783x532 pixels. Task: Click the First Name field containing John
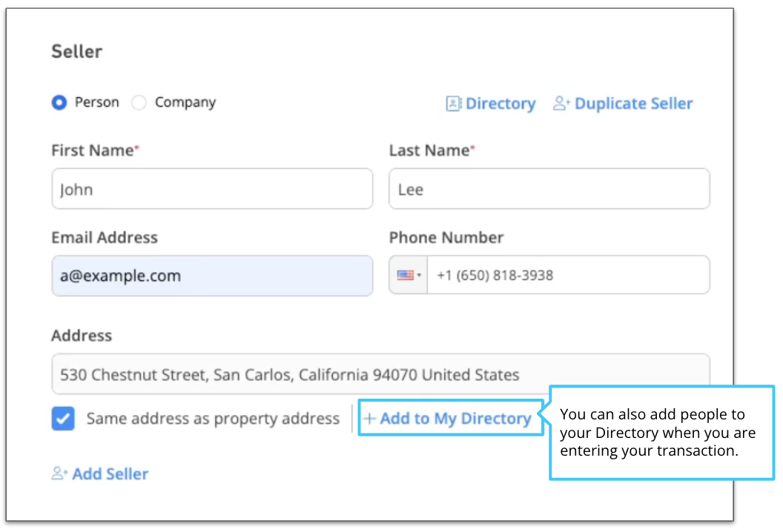[211, 188]
